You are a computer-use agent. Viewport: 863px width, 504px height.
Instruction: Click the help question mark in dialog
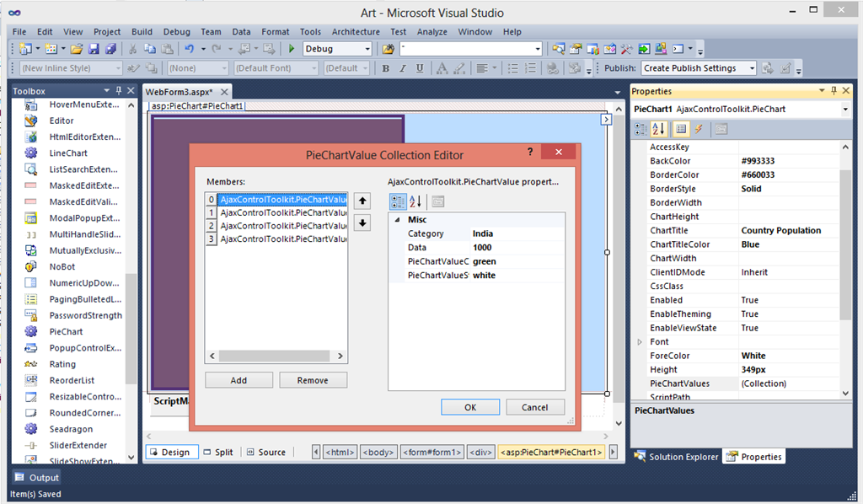tap(530, 152)
